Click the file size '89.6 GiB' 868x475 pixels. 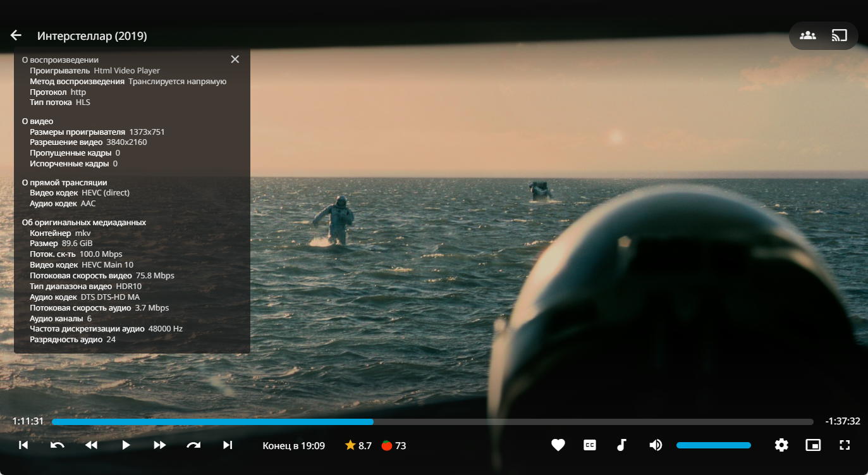point(77,244)
